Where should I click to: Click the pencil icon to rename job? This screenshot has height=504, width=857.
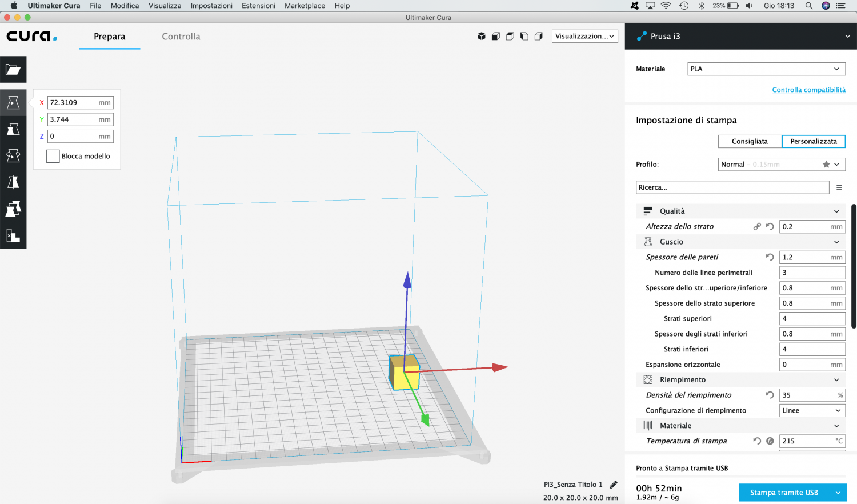pos(614,485)
